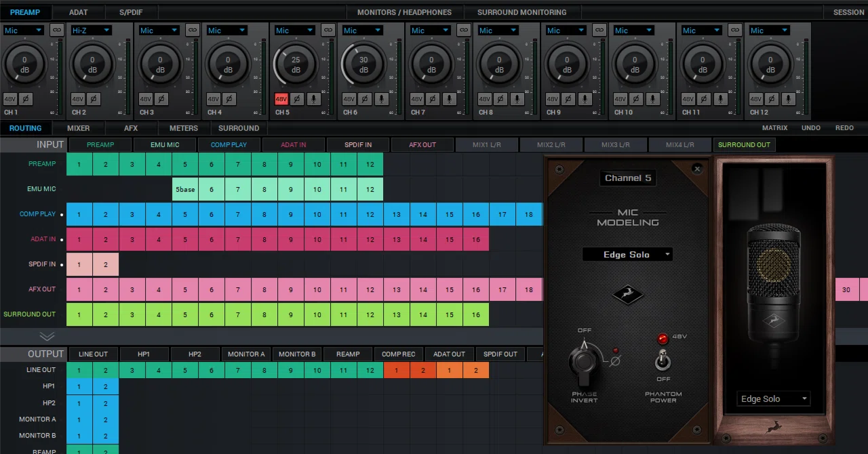Enable 48V phantom power on CH 3

click(x=146, y=99)
